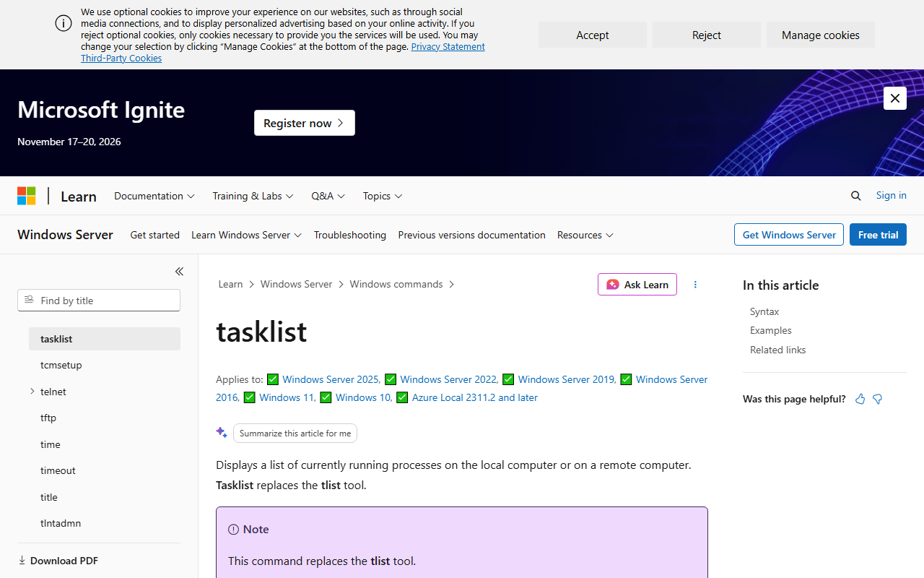Click the Windows Server breadcrumb
The image size is (924, 578).
(x=296, y=284)
